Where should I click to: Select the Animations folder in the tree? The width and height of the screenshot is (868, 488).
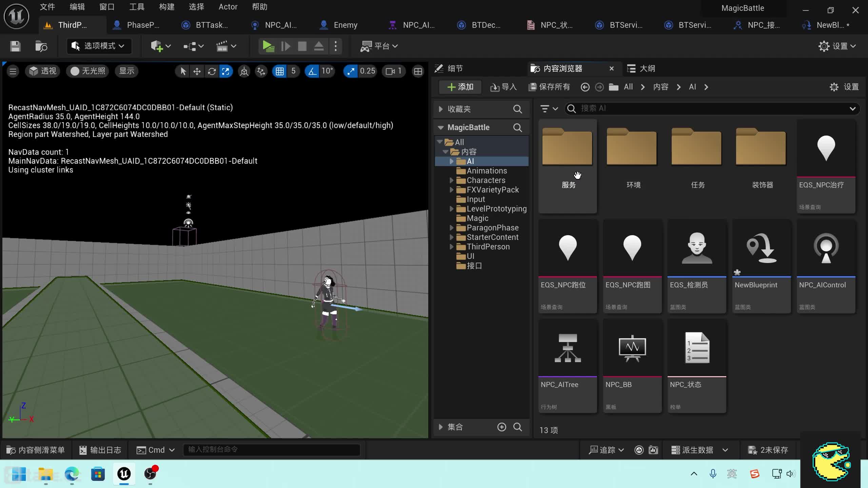click(x=487, y=171)
